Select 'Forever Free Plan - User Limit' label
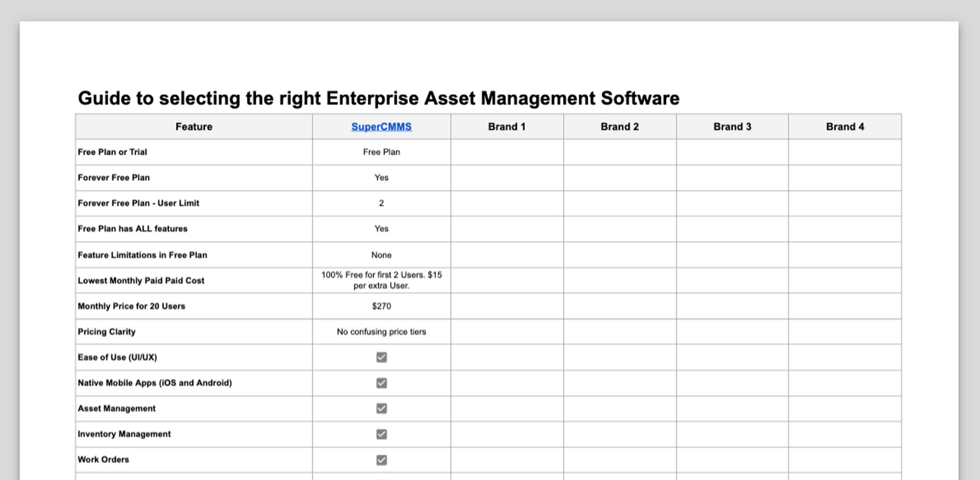Screen dimensions: 980x480 (x=138, y=203)
